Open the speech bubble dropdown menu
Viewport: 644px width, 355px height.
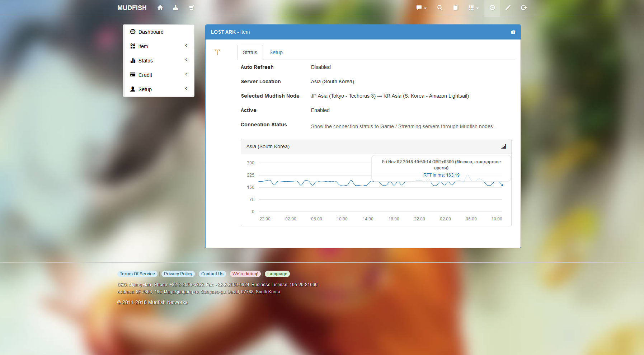421,8
